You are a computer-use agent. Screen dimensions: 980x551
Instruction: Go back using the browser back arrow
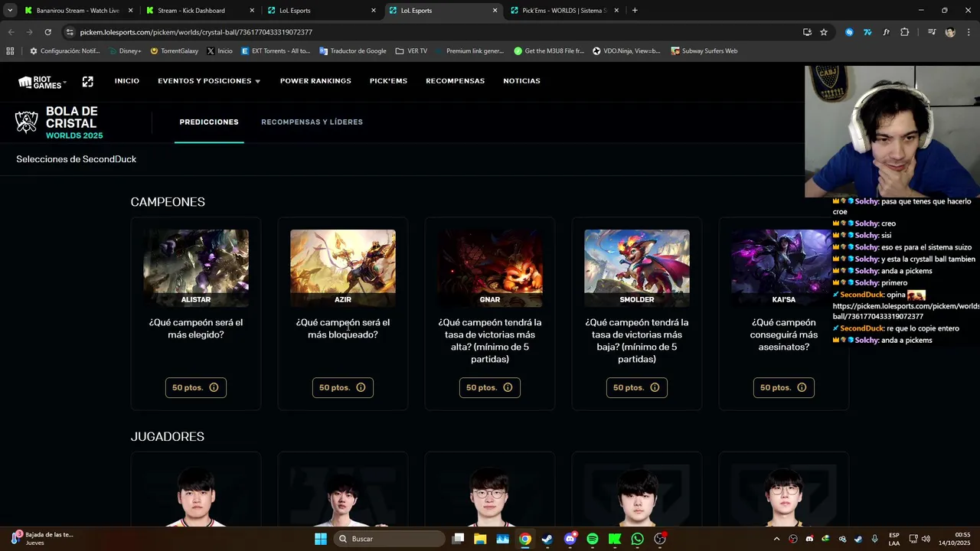click(x=11, y=32)
